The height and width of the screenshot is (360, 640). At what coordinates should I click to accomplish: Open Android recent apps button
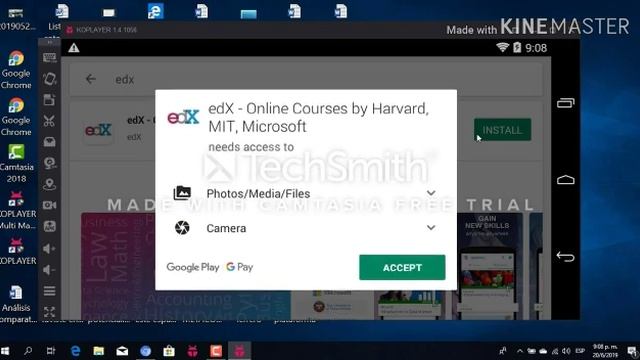tap(566, 103)
